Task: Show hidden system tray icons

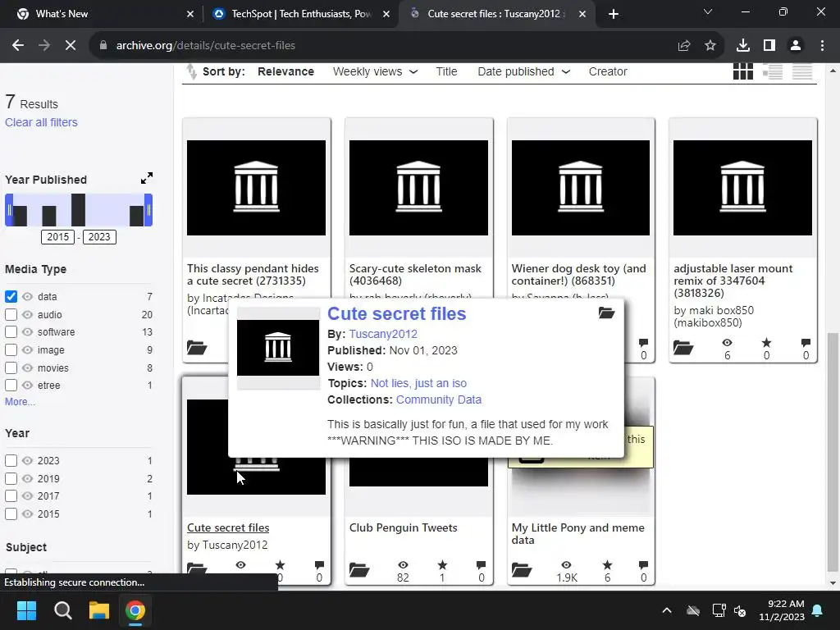Action: 666,610
